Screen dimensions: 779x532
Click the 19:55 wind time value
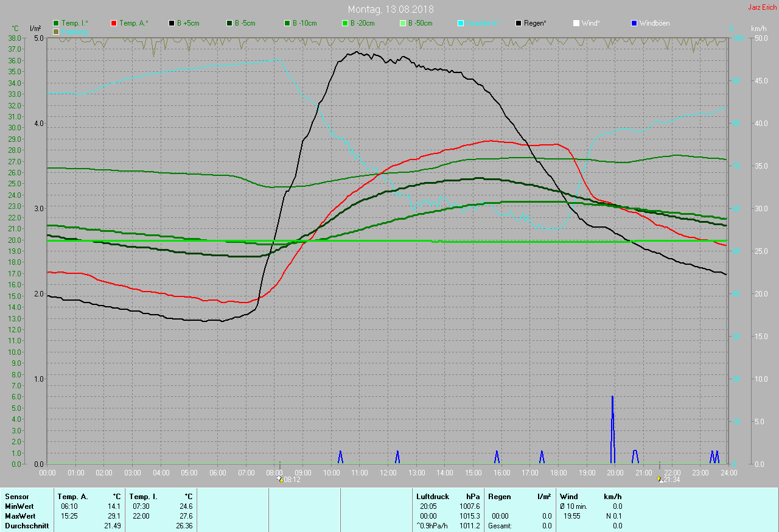(571, 516)
